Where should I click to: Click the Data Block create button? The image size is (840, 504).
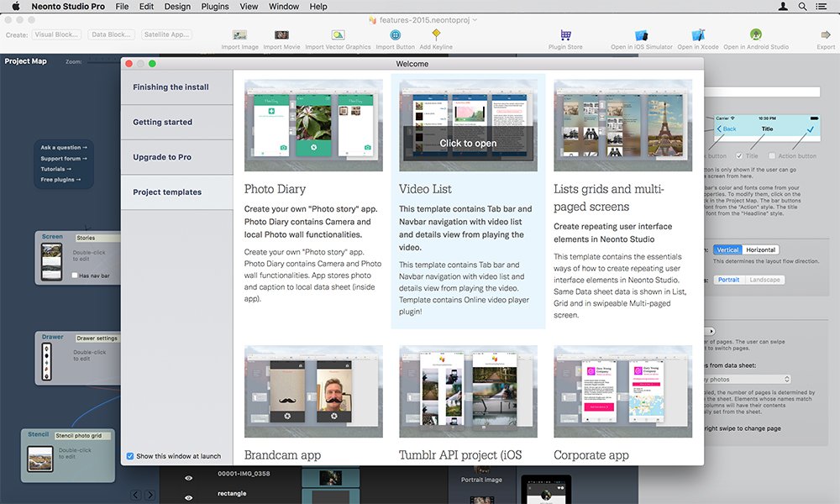[112, 34]
